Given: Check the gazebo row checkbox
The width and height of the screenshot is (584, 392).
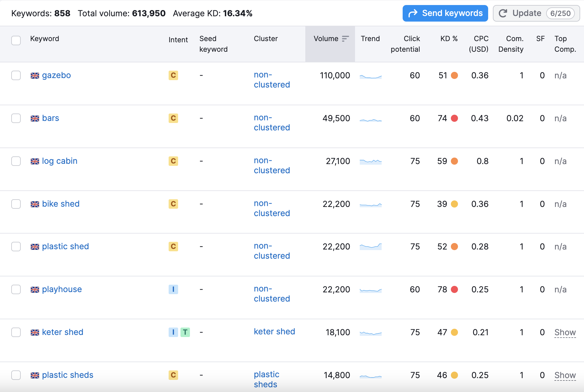Looking at the screenshot, I should pyautogui.click(x=16, y=75).
